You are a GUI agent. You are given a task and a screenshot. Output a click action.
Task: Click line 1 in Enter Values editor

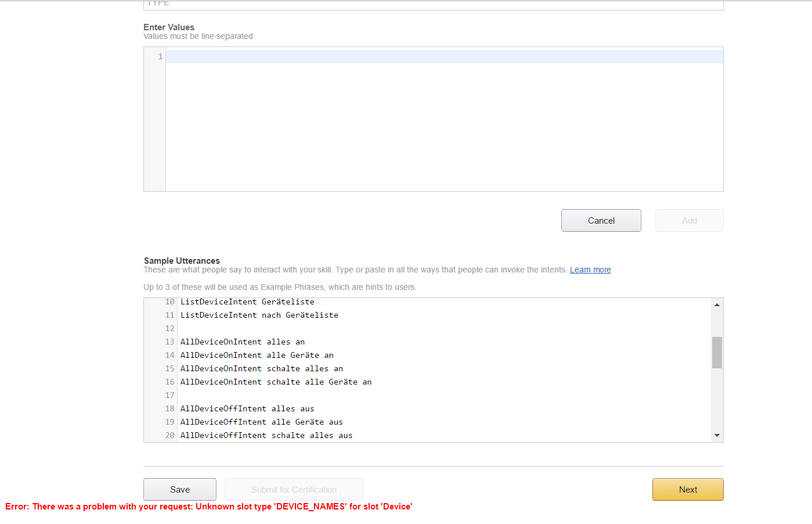point(444,57)
